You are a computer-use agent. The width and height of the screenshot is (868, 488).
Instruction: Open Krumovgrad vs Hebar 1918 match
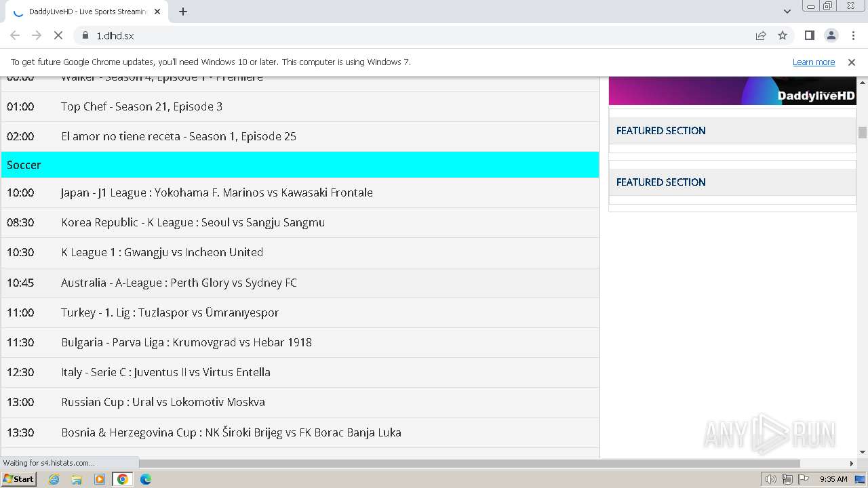(x=186, y=342)
